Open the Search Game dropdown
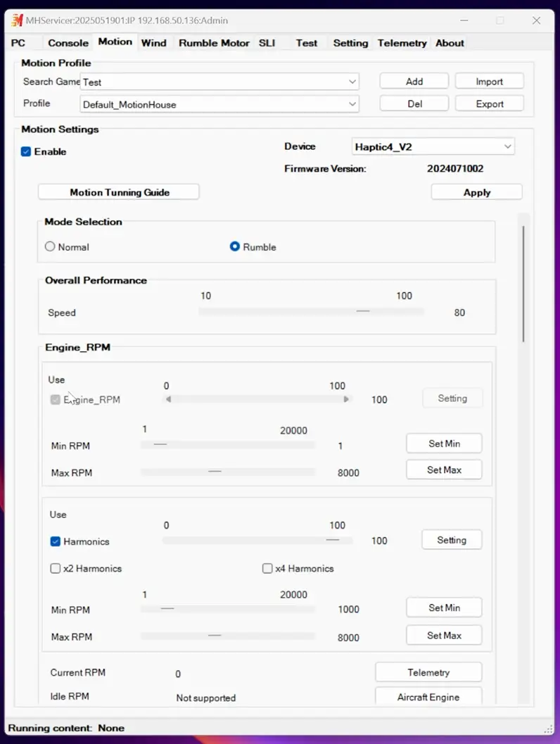Image resolution: width=560 pixels, height=744 pixels. click(219, 82)
